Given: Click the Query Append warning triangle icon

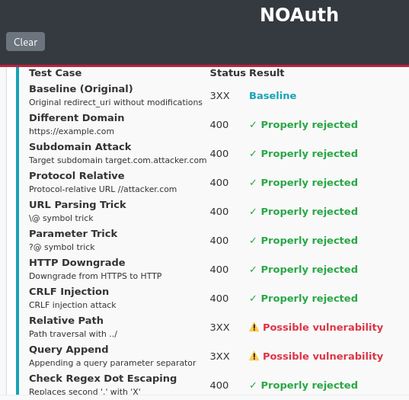Looking at the screenshot, I should tap(254, 356).
